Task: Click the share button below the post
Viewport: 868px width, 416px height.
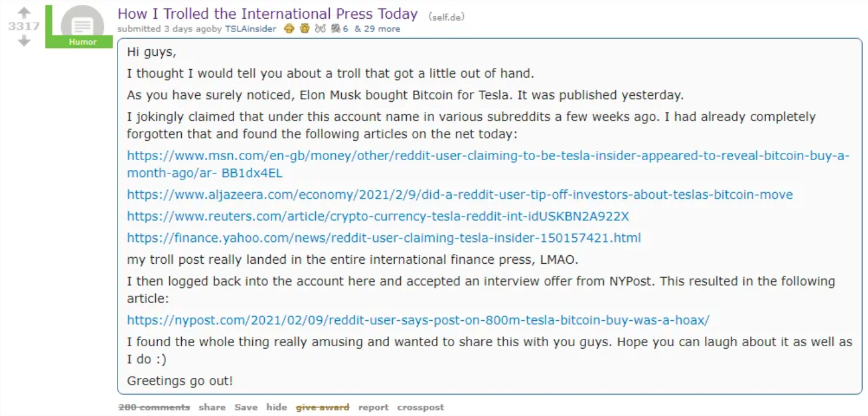Action: tap(212, 408)
